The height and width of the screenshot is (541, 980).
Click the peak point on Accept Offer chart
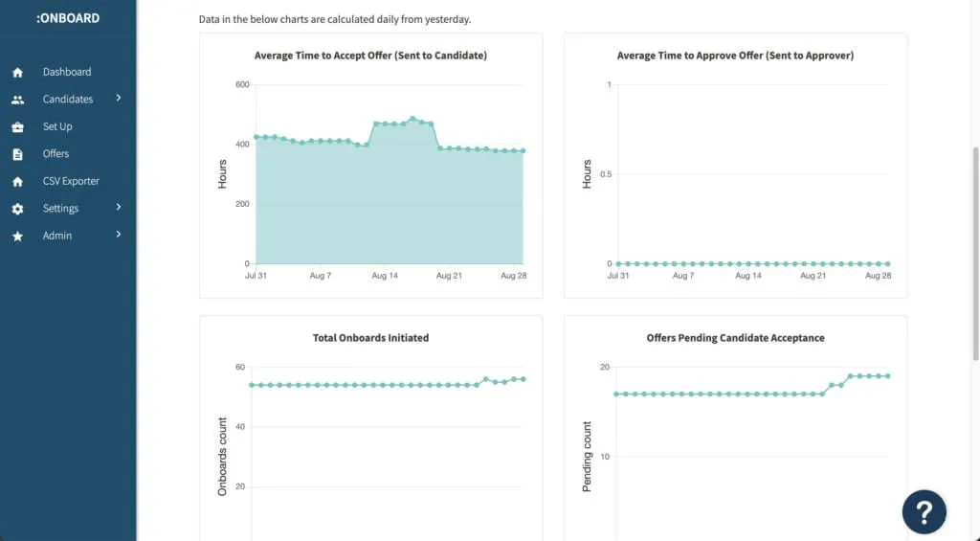412,119
